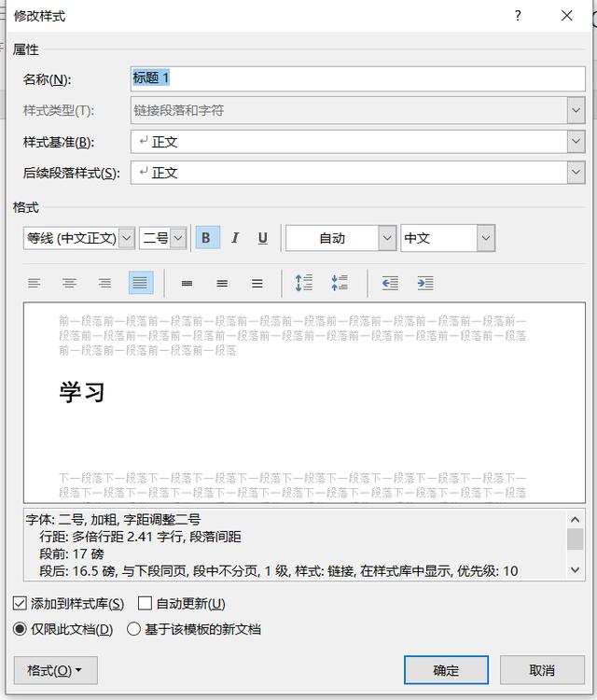Screen dimensions: 597x700
Task: Toggle the Italic formatting button
Action: click(x=235, y=238)
